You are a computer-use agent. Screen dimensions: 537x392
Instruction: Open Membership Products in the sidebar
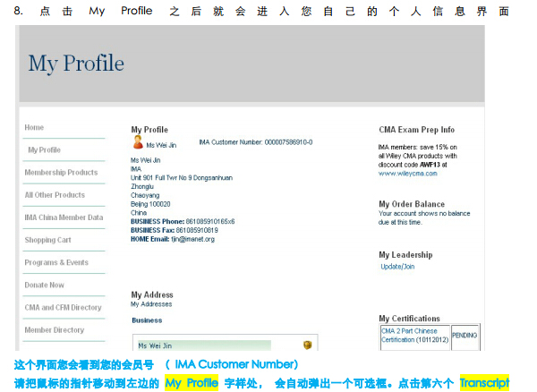(x=61, y=173)
